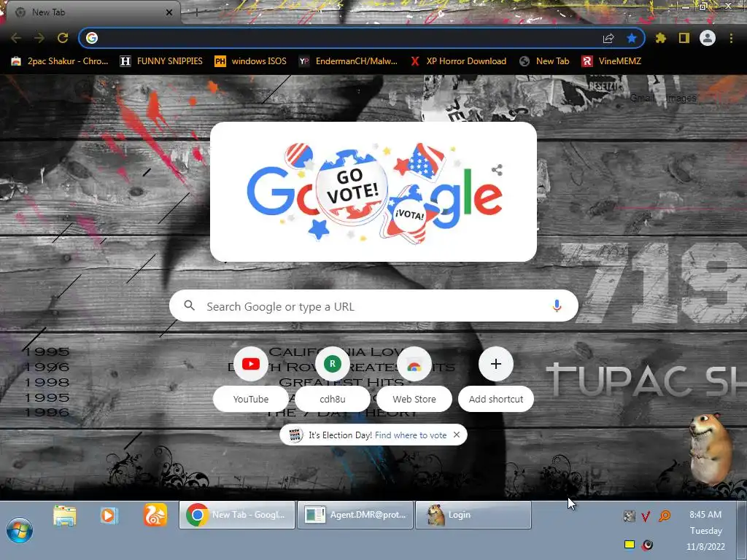The width and height of the screenshot is (747, 560).
Task: Open the Web Store shortcut icon
Action: click(414, 365)
